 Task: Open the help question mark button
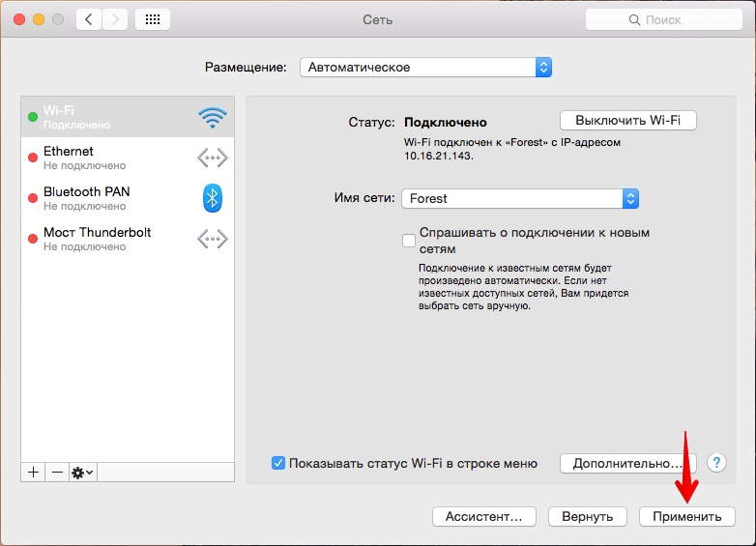[x=716, y=463]
